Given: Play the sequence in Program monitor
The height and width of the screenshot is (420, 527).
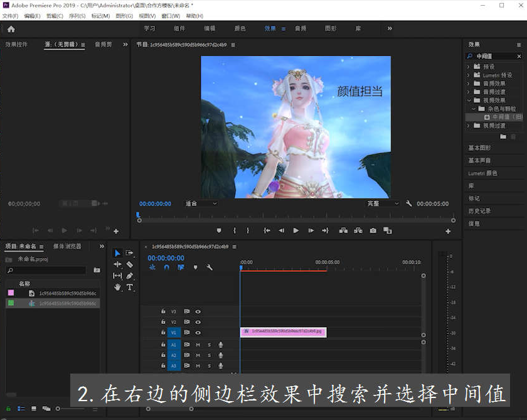Looking at the screenshot, I should (x=295, y=230).
